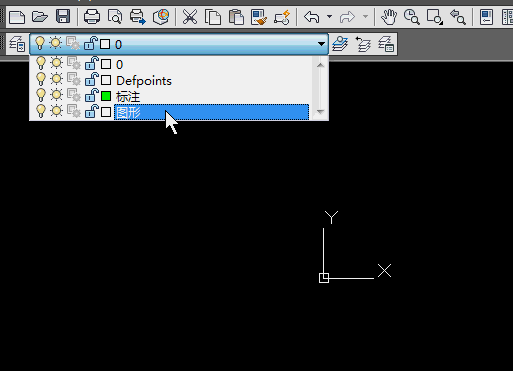Open the Redo history dropdown arrow
This screenshot has height=371, width=513.
tap(366, 16)
